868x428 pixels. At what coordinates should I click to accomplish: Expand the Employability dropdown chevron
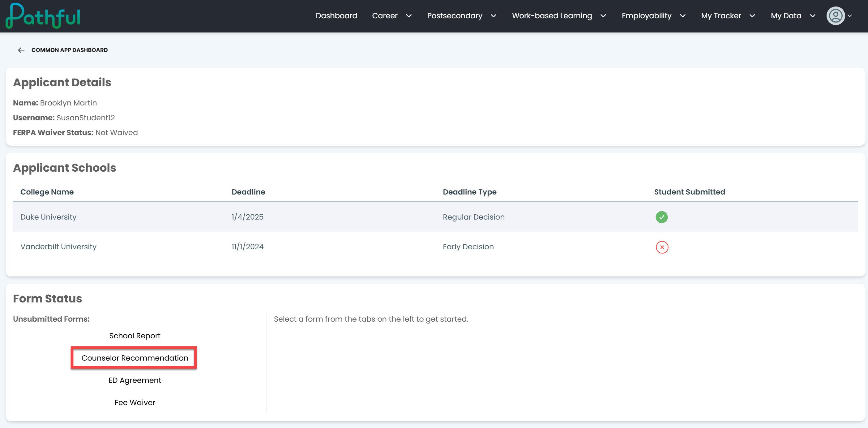(x=683, y=16)
